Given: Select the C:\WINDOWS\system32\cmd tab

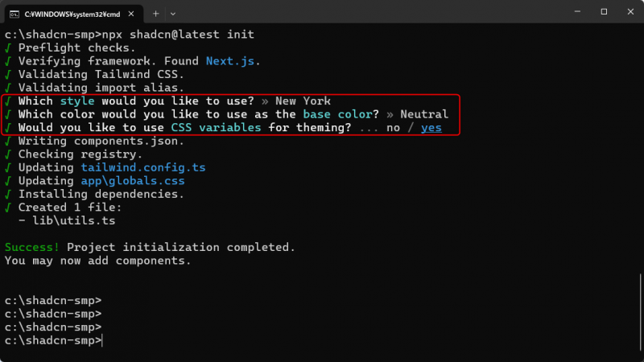Looking at the screenshot, I should coord(72,13).
